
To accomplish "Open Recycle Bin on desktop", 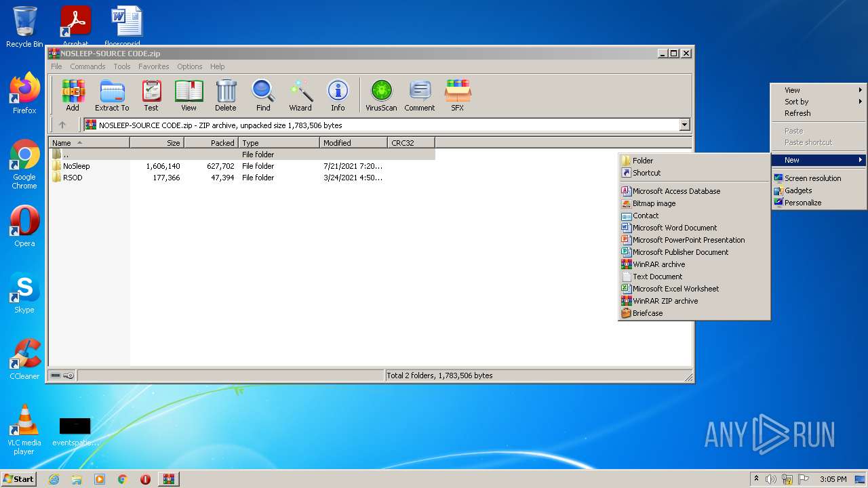I will (x=24, y=27).
